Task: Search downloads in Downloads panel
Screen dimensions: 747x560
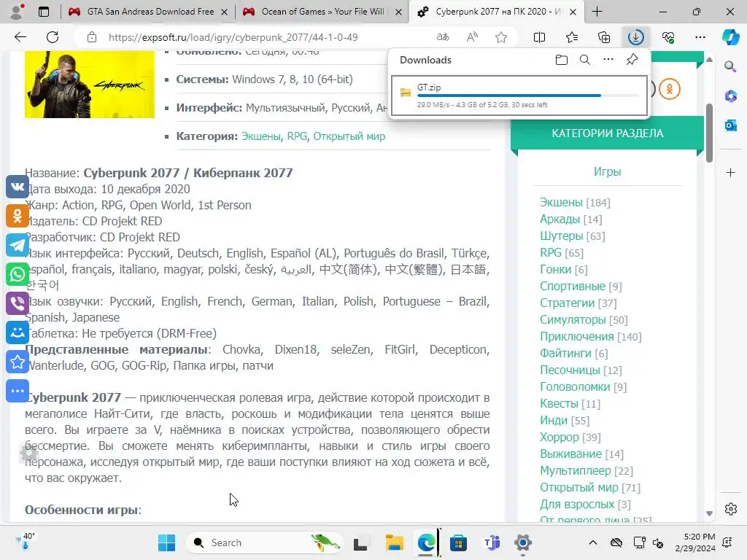Action: pos(584,60)
